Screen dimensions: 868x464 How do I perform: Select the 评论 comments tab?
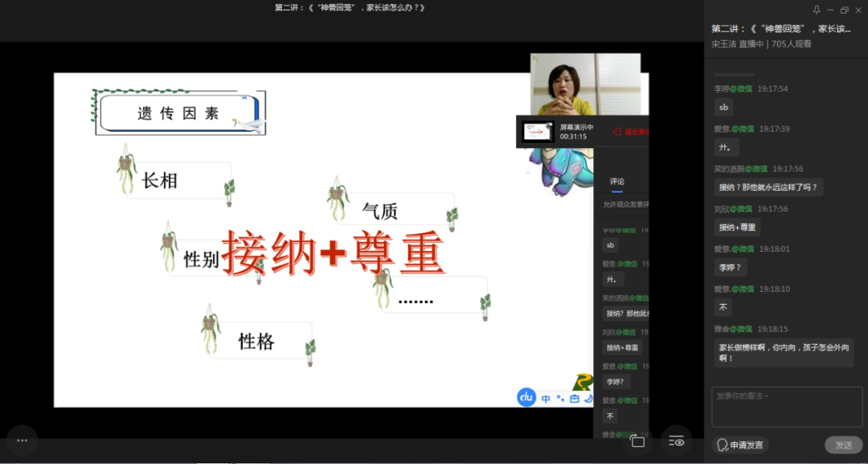[616, 181]
